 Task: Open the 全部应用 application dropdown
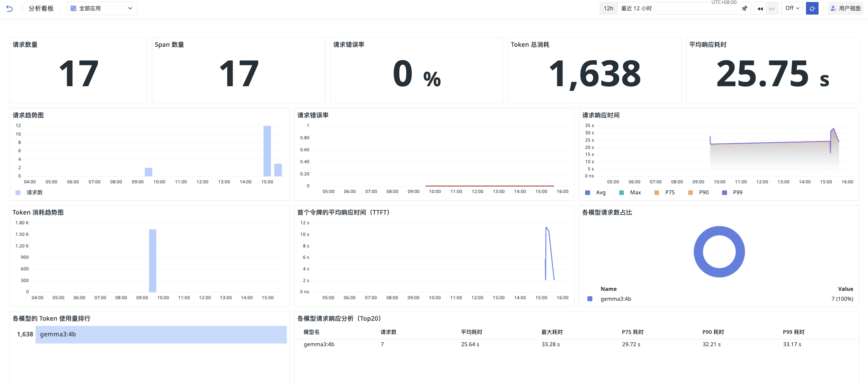(102, 8)
